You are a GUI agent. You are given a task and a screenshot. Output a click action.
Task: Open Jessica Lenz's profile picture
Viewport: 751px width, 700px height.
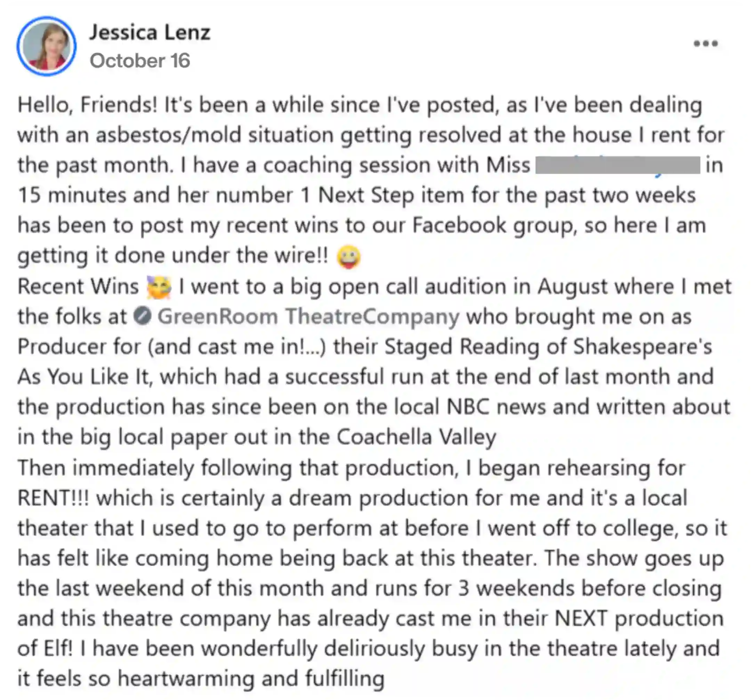[47, 46]
